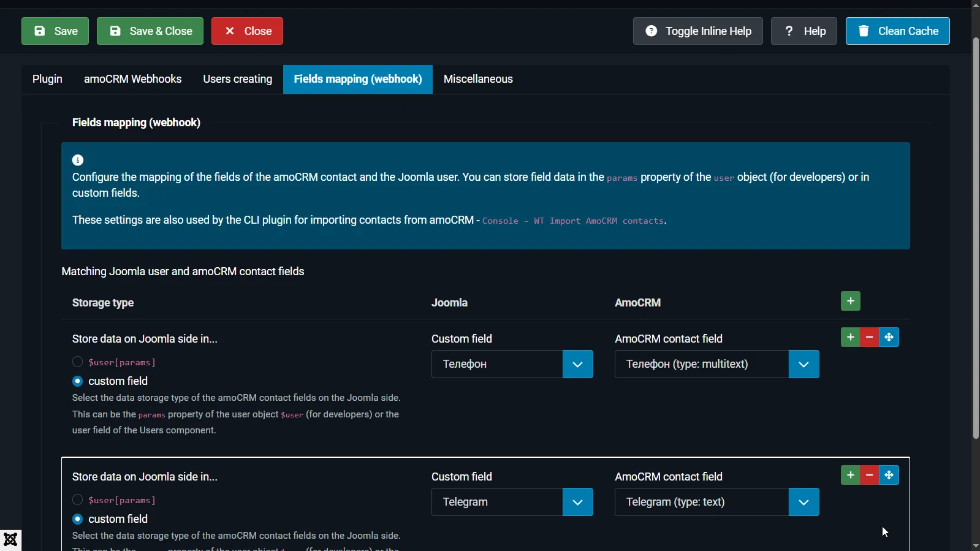
Task: Click the scrollbar down arrow
Action: [x=976, y=545]
